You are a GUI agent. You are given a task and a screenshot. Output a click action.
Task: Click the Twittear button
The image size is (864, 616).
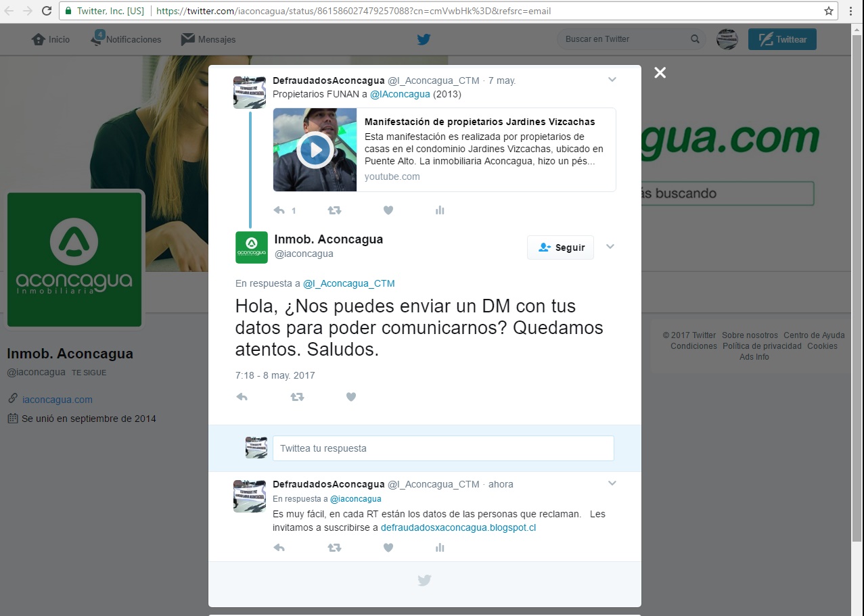[782, 39]
